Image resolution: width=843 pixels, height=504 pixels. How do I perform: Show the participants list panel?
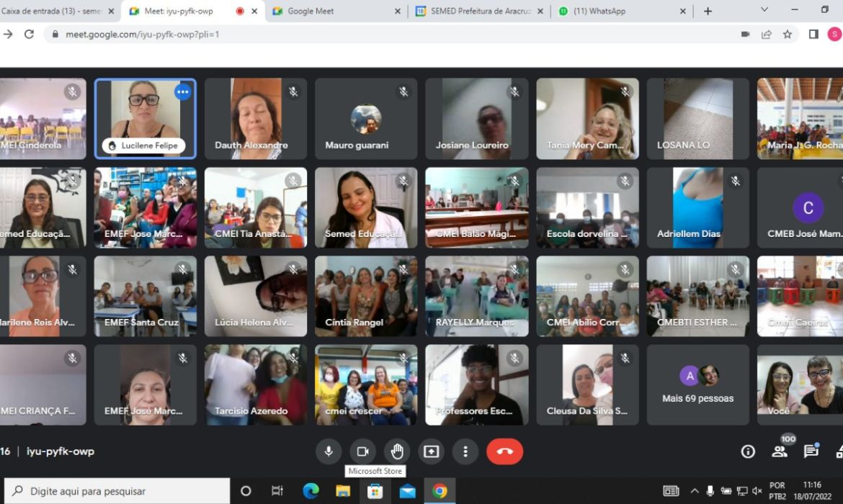(780, 451)
